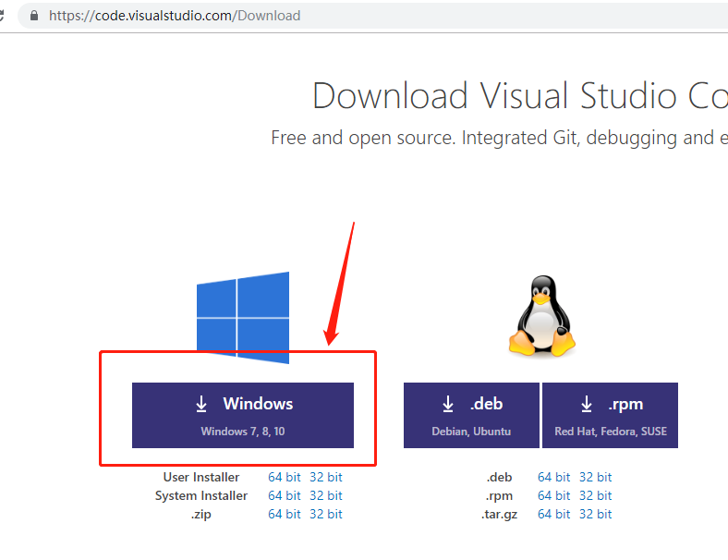Open Windows .zip 32 bit link

tap(326, 514)
